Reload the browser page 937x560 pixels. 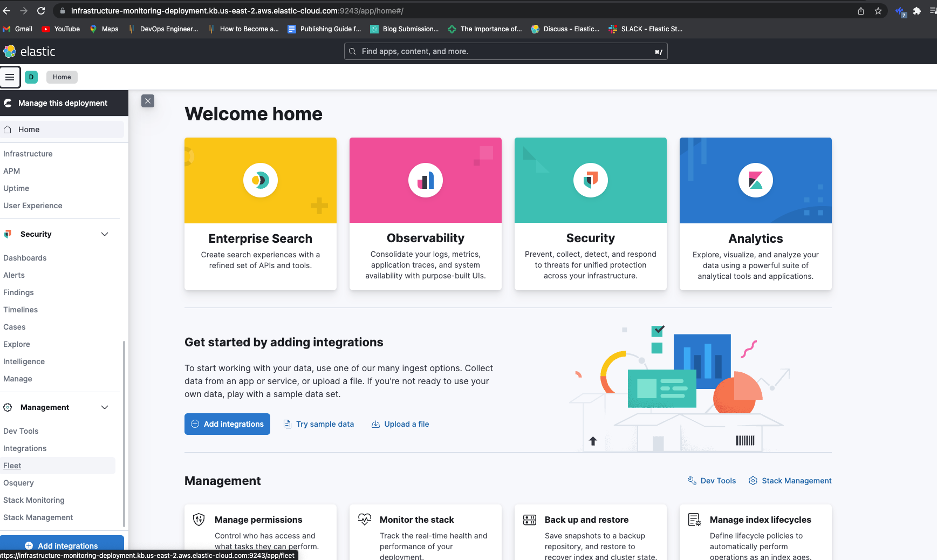[x=41, y=11]
